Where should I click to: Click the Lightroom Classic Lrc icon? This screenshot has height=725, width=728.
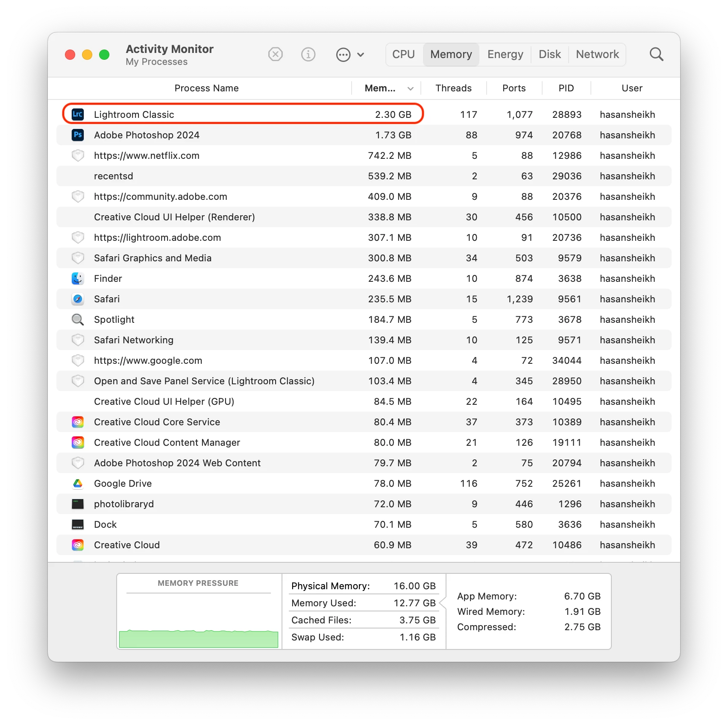point(78,114)
